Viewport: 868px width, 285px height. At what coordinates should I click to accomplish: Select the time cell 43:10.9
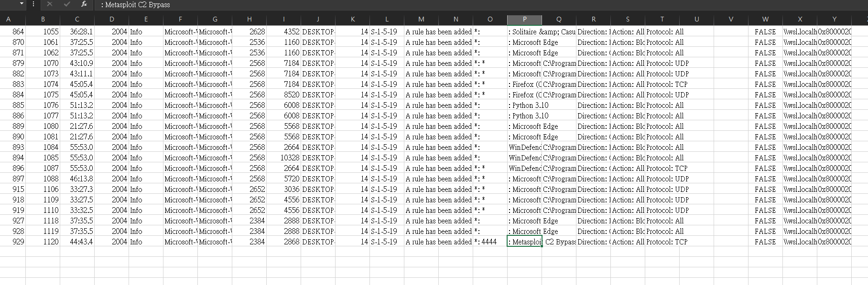[77, 63]
